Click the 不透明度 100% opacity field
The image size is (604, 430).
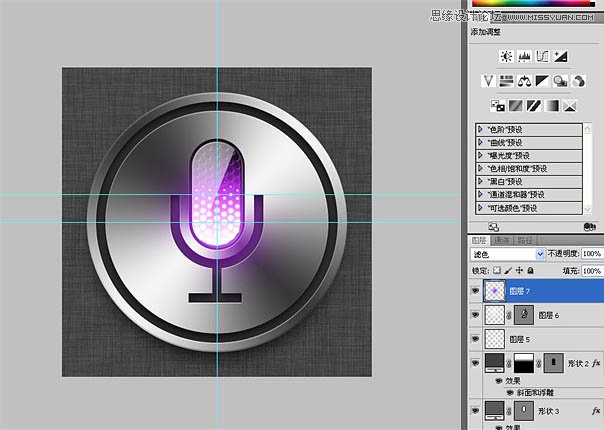(x=592, y=254)
